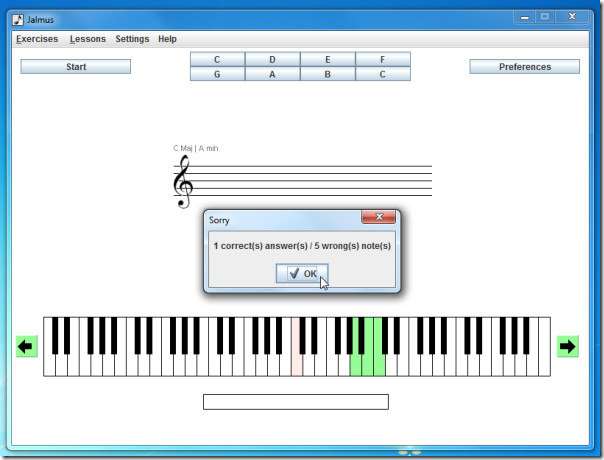Select the A note button
The image size is (604, 460).
[272, 74]
